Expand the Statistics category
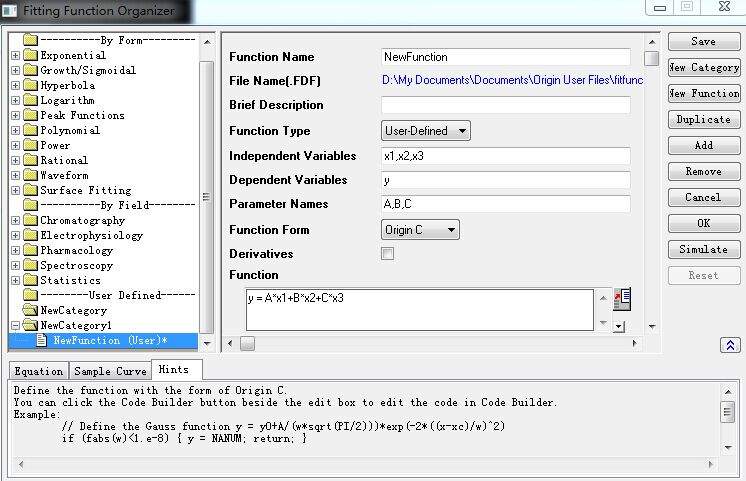The image size is (746, 481). pos(15,280)
